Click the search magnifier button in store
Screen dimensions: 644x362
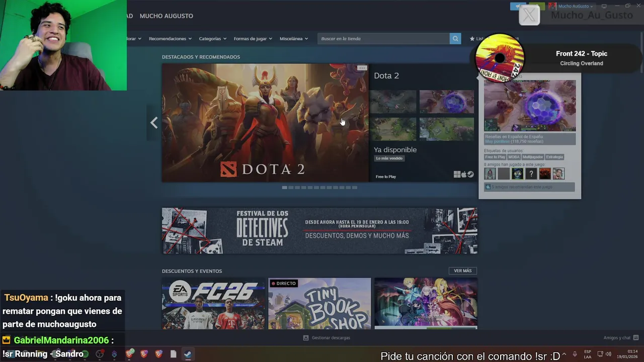coord(455,39)
